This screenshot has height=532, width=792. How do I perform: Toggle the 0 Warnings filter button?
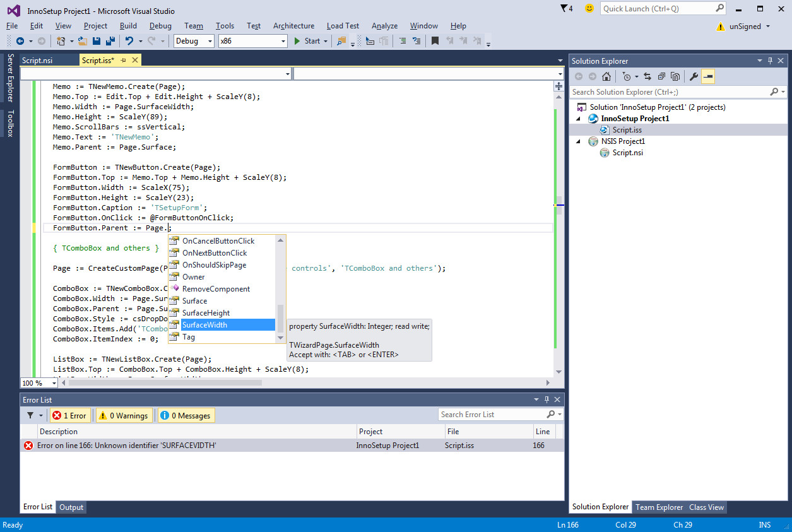[124, 415]
